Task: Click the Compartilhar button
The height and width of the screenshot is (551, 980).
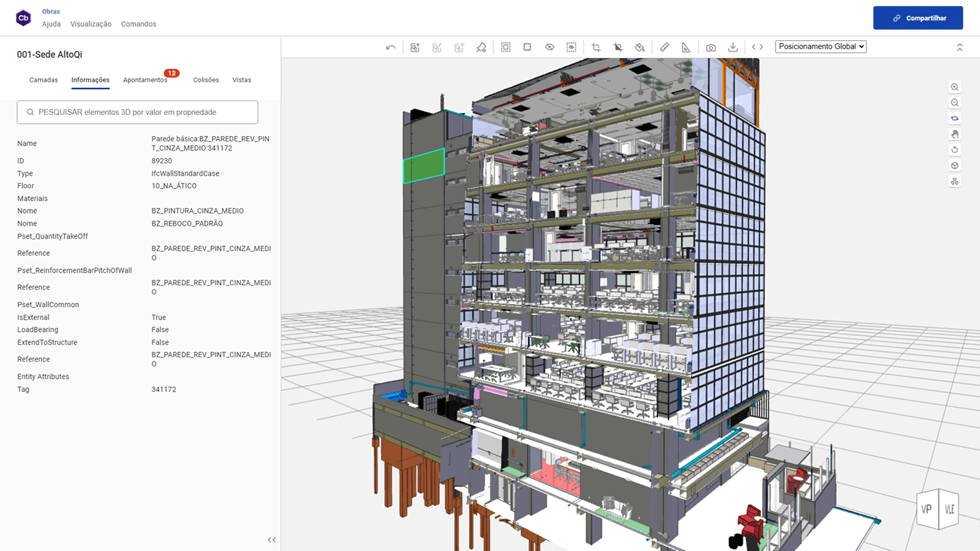Action: [x=918, y=18]
